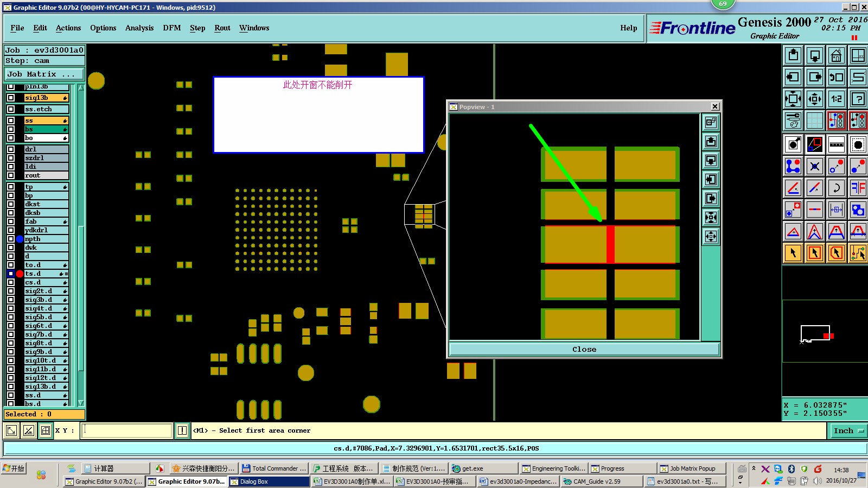The image size is (868, 488).
Task: Open the File menu
Action: 17,28
